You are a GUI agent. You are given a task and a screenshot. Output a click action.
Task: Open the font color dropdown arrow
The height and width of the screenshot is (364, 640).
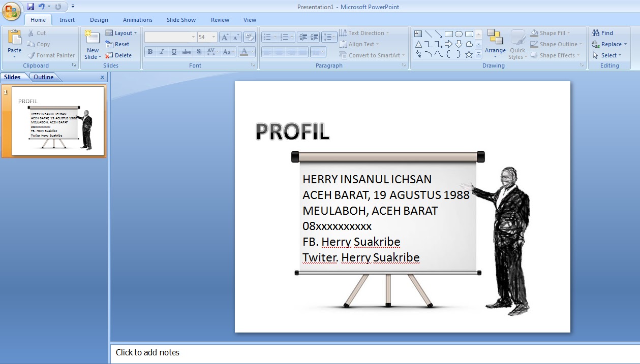253,52
